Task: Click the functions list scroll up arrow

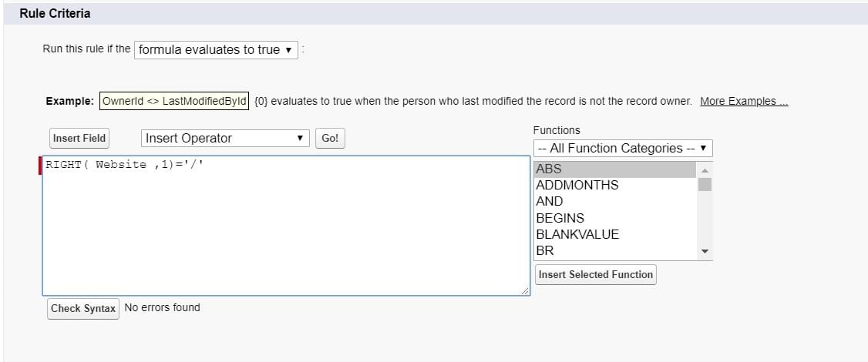Action: (705, 170)
